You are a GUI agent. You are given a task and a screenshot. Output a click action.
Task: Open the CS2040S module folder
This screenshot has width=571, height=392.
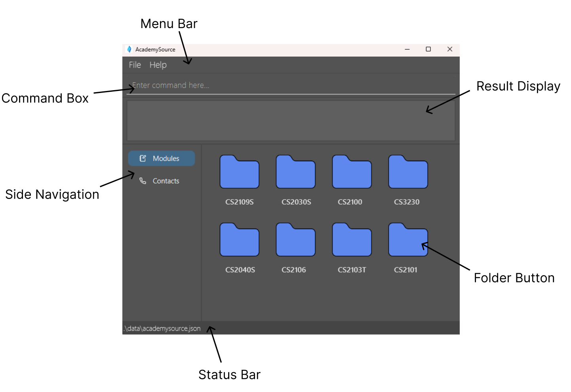pos(239,240)
